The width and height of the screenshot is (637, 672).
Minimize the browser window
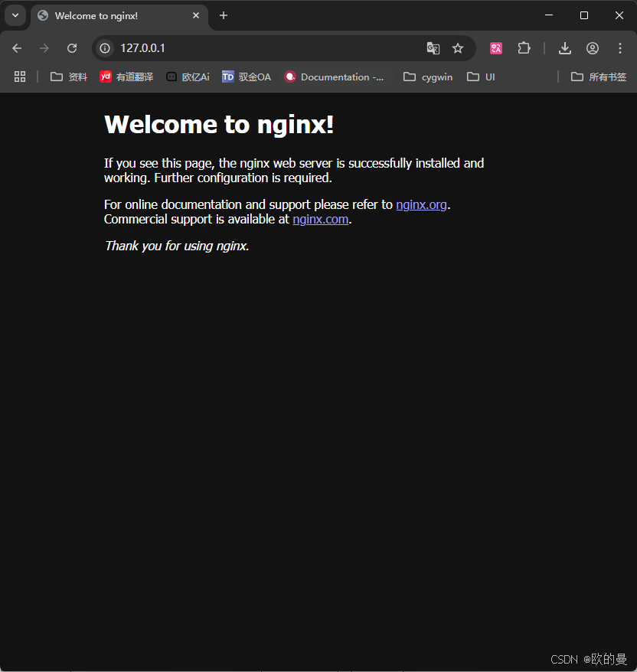[549, 15]
